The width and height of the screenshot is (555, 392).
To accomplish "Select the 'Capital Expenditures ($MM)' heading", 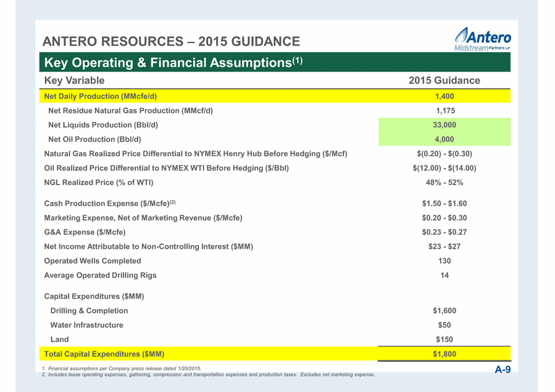I will 94,296.
